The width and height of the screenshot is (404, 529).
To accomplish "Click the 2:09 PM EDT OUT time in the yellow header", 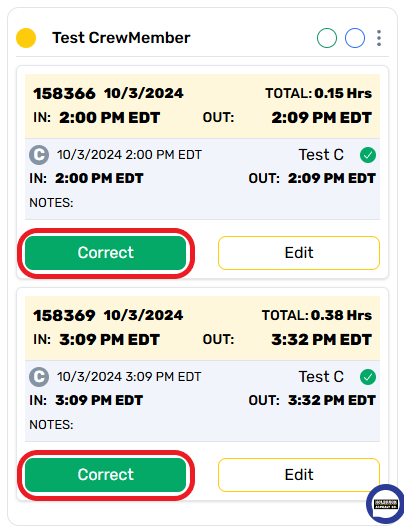I will [322, 118].
